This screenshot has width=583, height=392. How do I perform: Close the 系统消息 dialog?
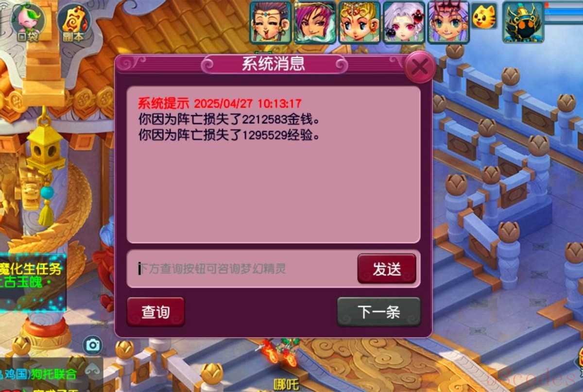(419, 67)
